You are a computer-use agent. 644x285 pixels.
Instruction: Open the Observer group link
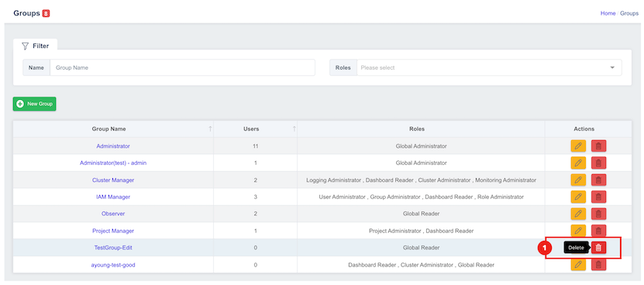coord(113,214)
